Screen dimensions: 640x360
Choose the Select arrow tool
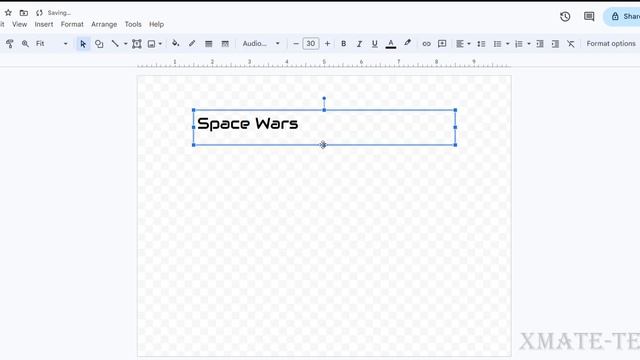pos(83,44)
